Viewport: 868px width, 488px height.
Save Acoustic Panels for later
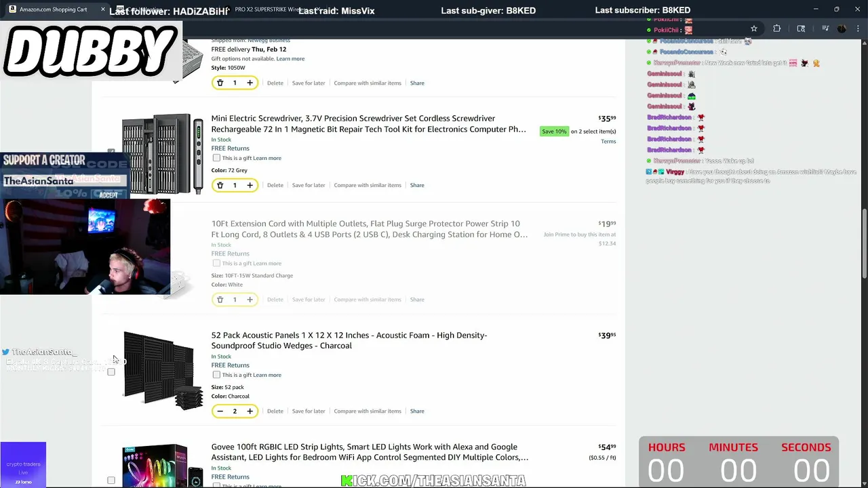pyautogui.click(x=309, y=411)
